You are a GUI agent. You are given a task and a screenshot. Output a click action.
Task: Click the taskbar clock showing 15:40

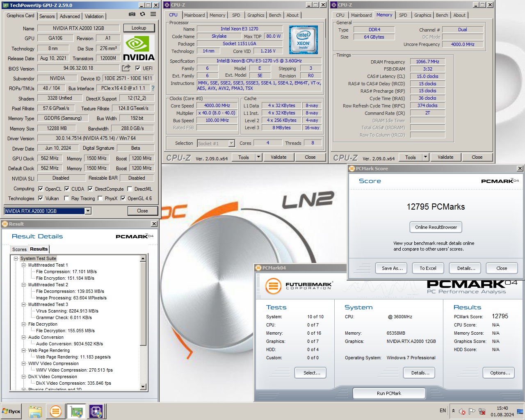point(502,408)
